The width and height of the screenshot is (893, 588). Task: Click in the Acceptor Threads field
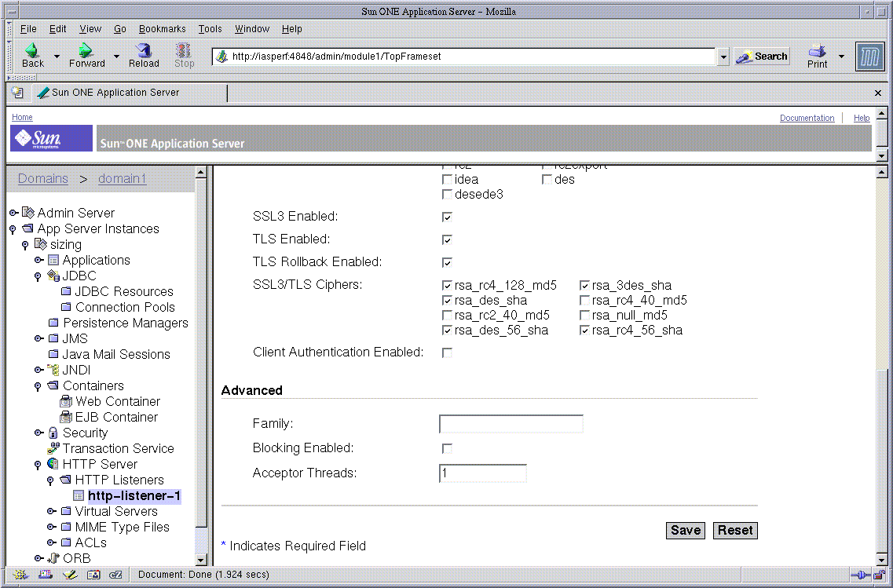pos(483,473)
